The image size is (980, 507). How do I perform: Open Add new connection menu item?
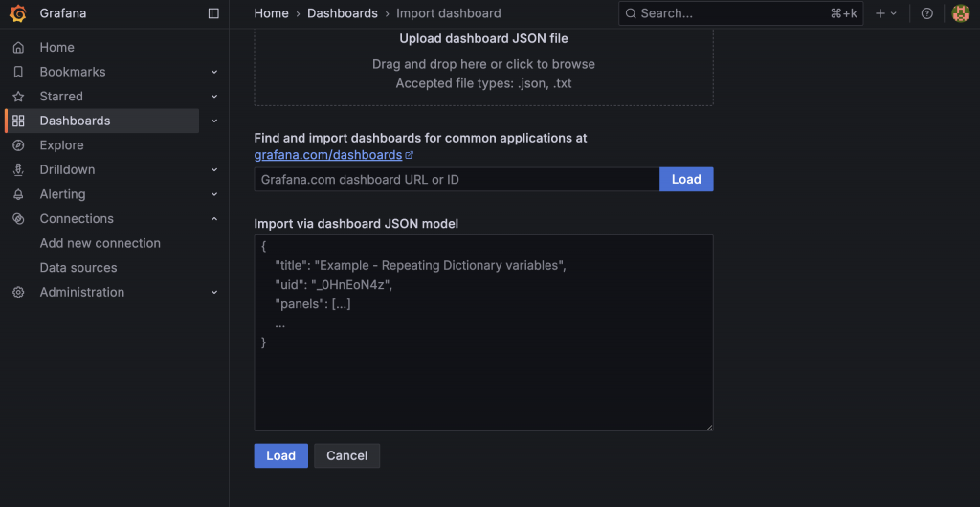pos(100,243)
